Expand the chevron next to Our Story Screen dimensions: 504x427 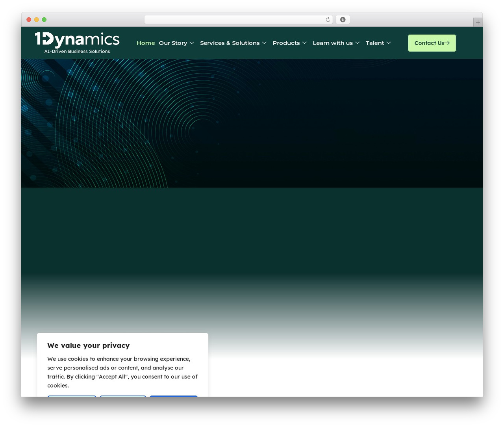(192, 43)
